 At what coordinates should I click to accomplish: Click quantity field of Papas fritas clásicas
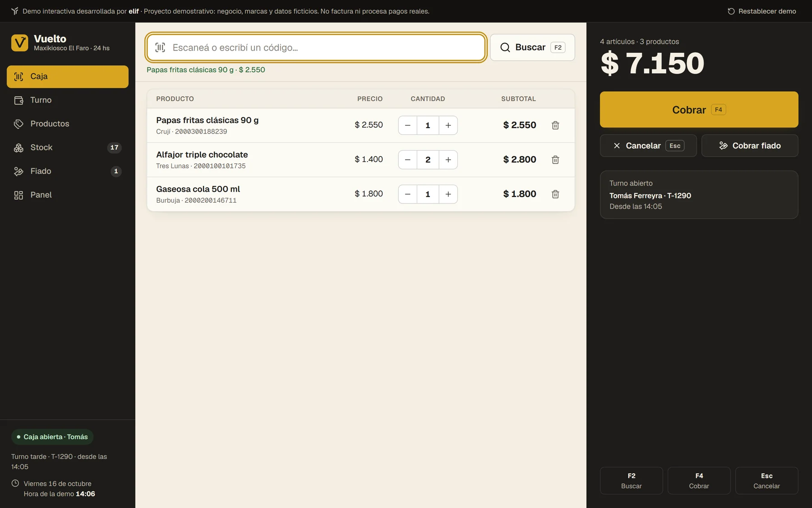click(428, 125)
